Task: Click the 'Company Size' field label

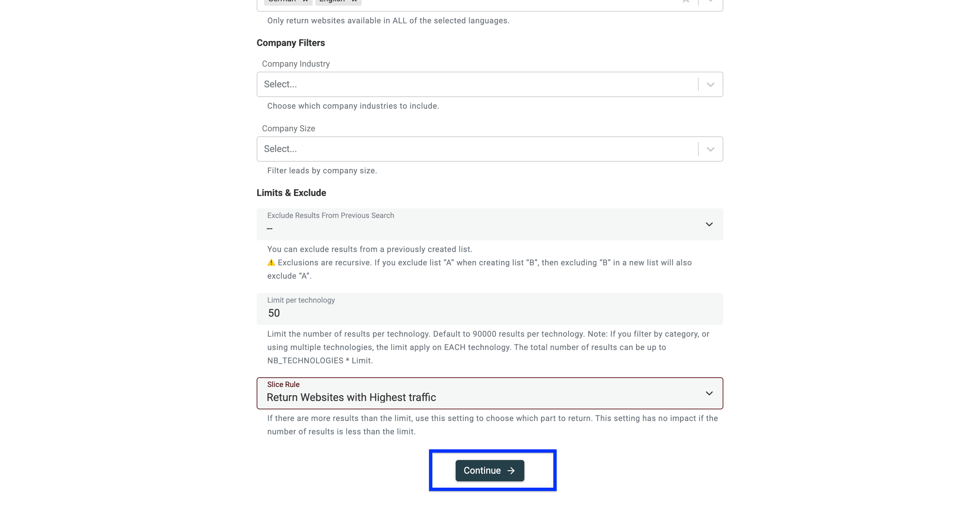Action: pos(288,129)
